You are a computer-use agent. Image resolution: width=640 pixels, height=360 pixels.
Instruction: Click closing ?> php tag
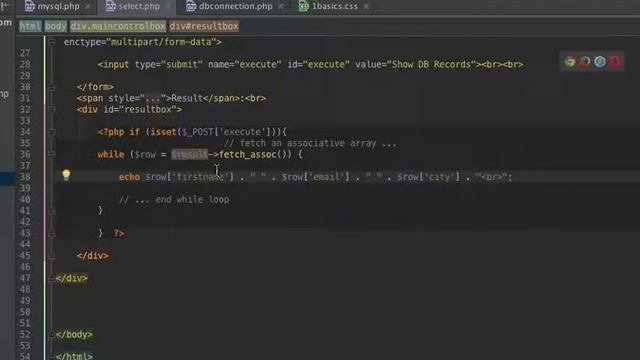click(119, 233)
